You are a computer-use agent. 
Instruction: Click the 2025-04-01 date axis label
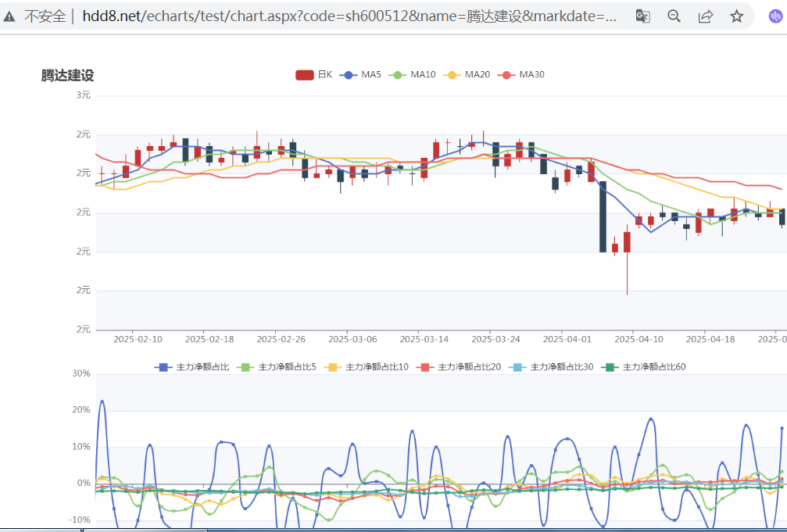pyautogui.click(x=567, y=339)
